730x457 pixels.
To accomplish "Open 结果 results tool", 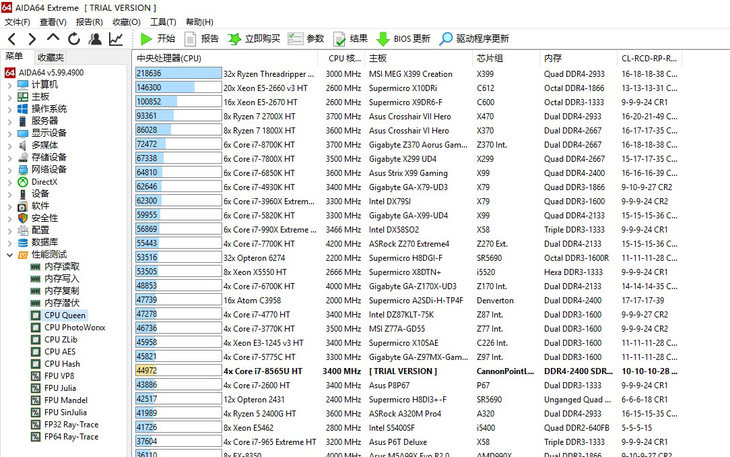I will click(x=351, y=39).
